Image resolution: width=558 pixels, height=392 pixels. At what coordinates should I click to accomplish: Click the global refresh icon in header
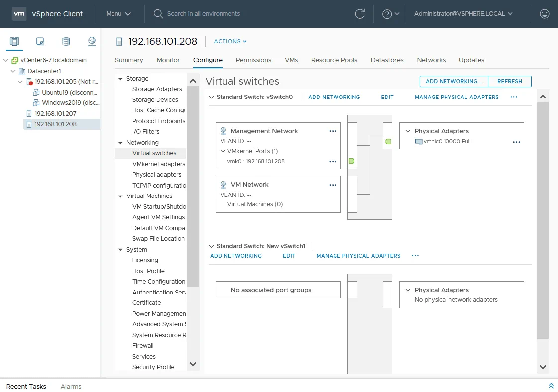(x=360, y=14)
